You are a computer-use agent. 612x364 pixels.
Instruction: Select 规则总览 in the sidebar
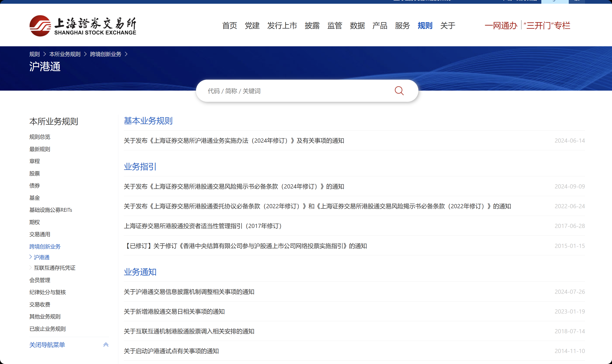point(40,137)
